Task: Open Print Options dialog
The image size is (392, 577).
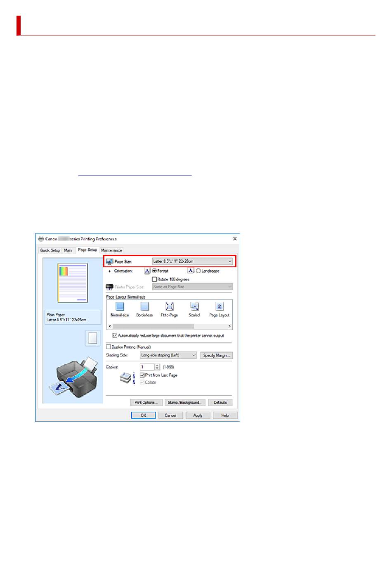Action: pos(146,402)
